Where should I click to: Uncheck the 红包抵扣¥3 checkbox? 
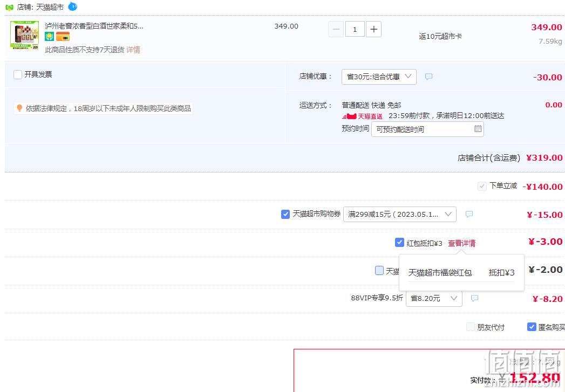(399, 243)
